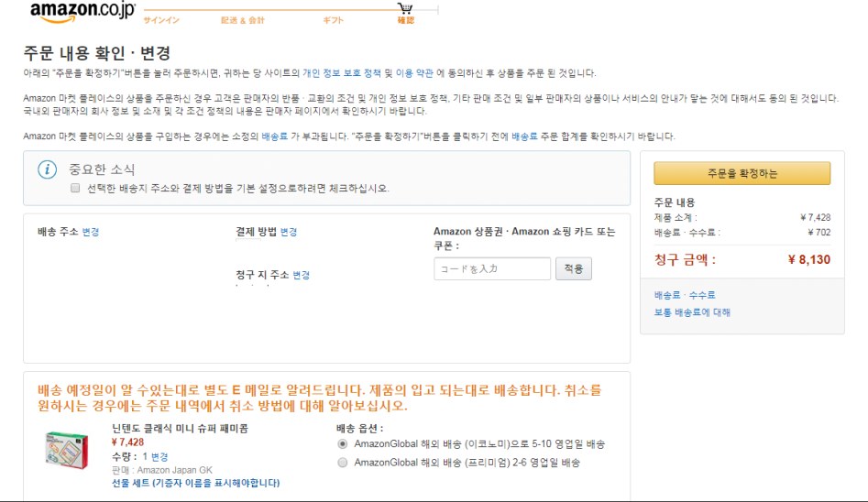Select AmazonGlobal economy 5-10 day shipping
This screenshot has width=868, height=502.
point(343,444)
